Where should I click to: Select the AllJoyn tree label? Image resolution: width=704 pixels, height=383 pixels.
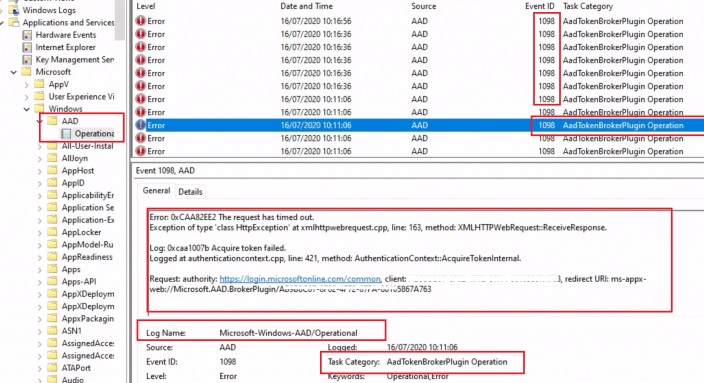click(x=75, y=158)
